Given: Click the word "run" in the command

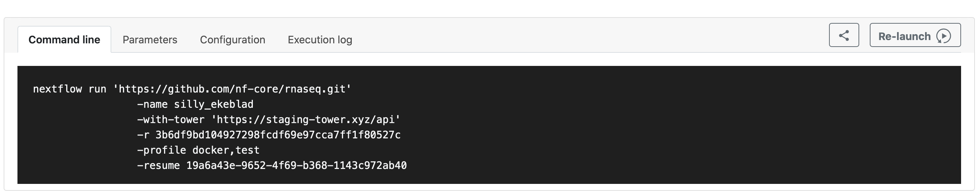Looking at the screenshot, I should [x=97, y=89].
